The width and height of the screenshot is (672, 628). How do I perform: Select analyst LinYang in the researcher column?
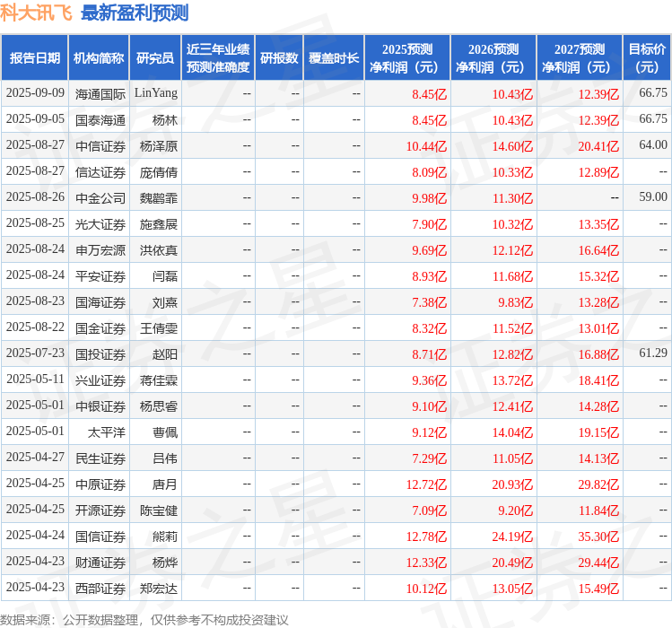pyautogui.click(x=156, y=93)
